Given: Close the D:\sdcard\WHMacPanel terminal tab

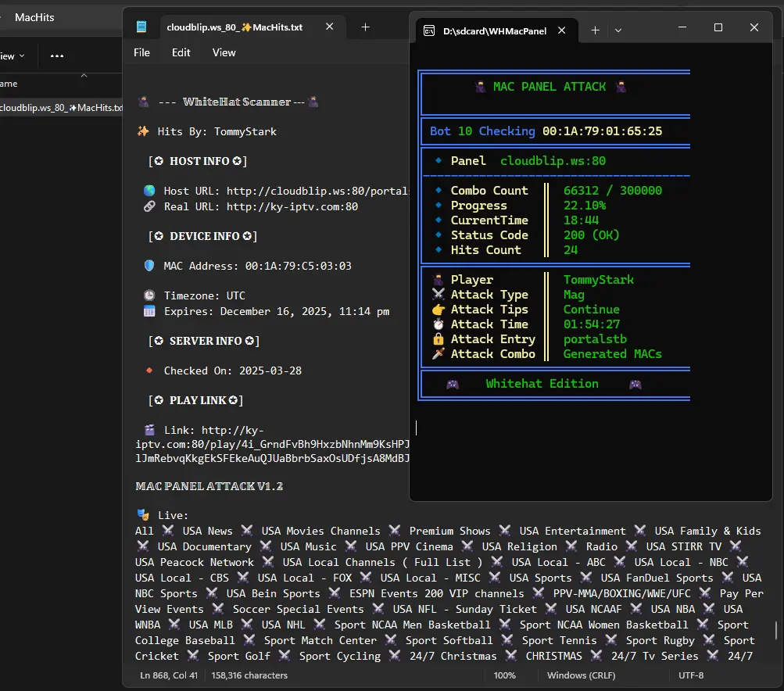Looking at the screenshot, I should 561,30.
